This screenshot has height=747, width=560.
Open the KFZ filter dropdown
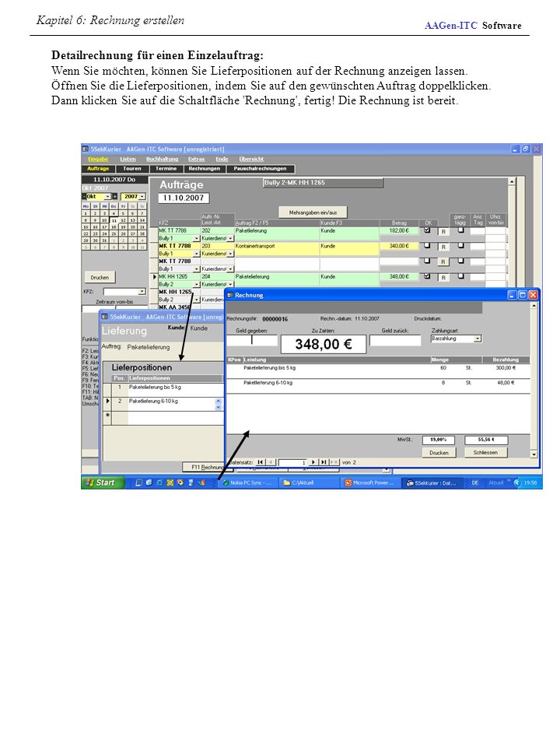(x=142, y=291)
